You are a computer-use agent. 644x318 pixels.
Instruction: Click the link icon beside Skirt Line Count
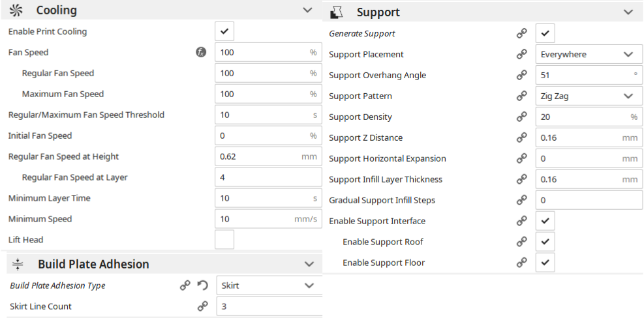click(x=202, y=306)
